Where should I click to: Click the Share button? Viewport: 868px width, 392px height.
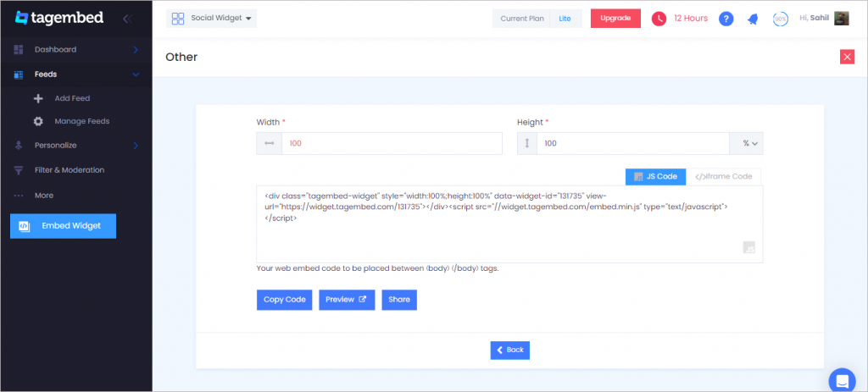(x=399, y=300)
